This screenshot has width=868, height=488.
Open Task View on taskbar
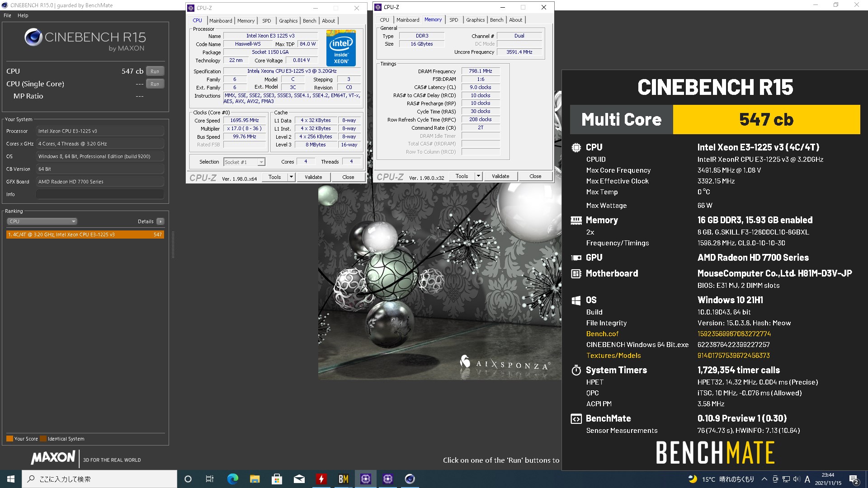point(210,479)
